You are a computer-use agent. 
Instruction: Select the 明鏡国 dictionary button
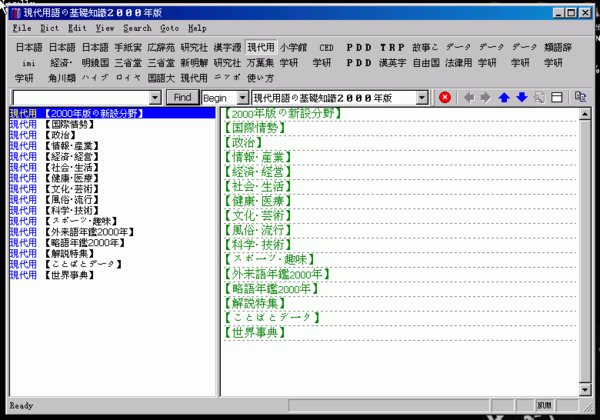coord(95,63)
